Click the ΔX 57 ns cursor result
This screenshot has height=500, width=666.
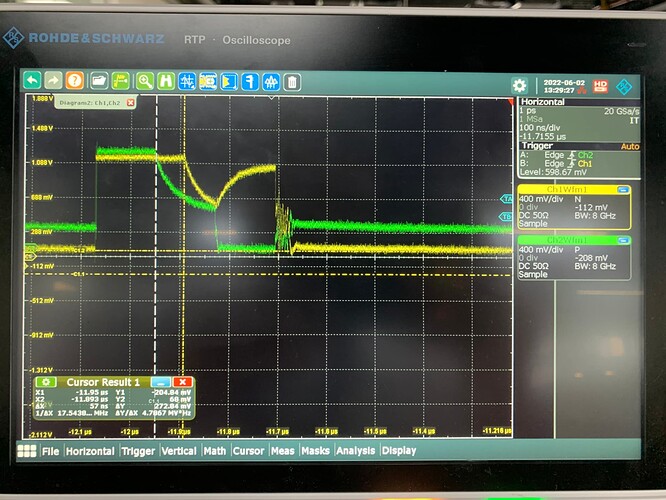click(72, 406)
